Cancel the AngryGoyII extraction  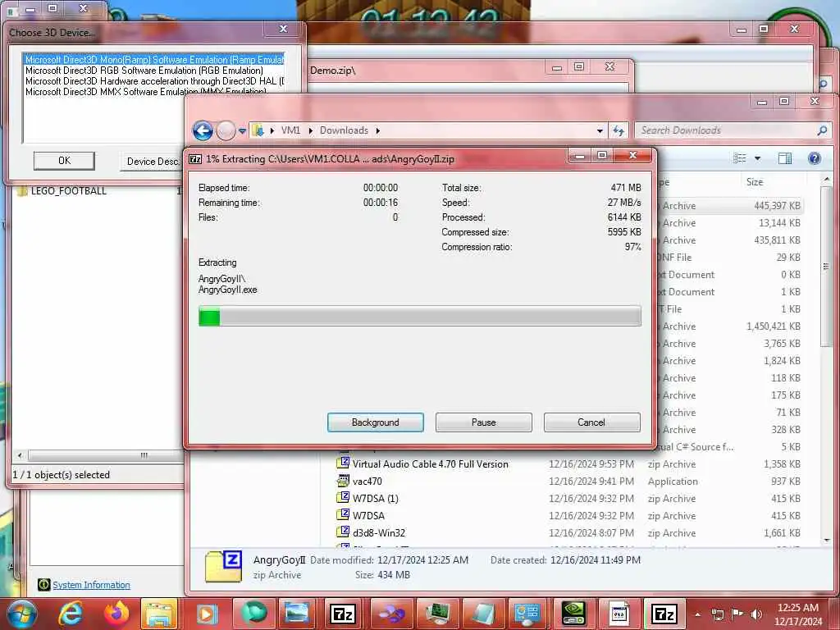[591, 422]
